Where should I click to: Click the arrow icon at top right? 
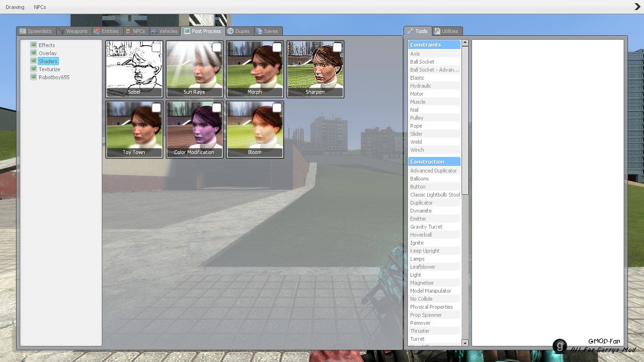(637, 7)
